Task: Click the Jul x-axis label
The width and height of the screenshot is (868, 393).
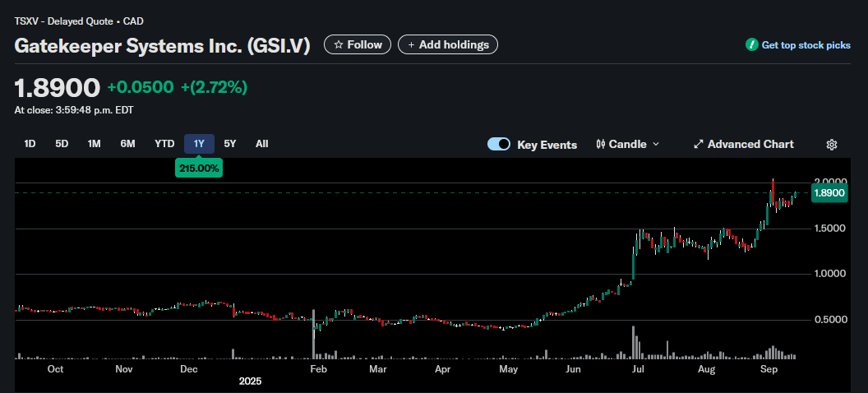Action: coord(639,369)
